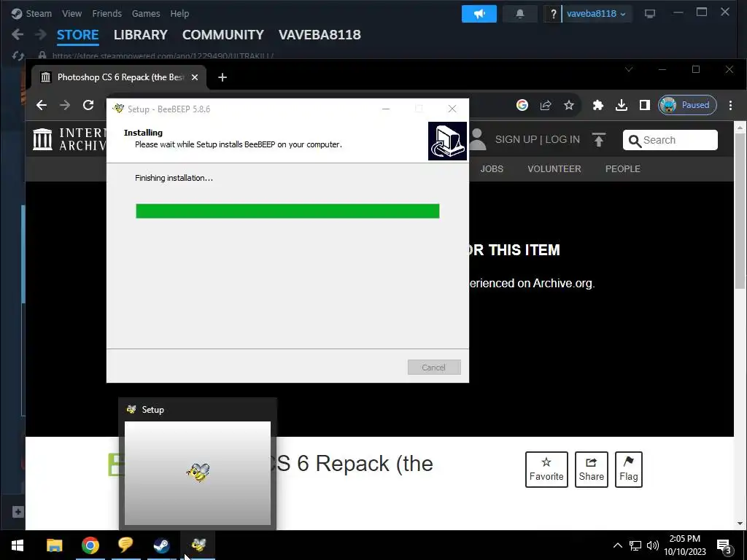747x560 pixels.
Task: Flag this Archive.org item
Action: tap(628, 470)
